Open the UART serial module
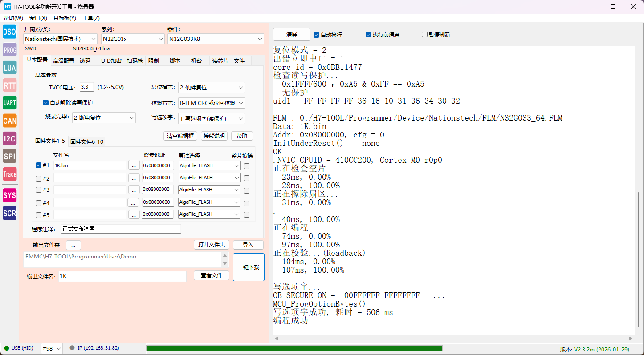This screenshot has height=355, width=644. click(x=9, y=103)
